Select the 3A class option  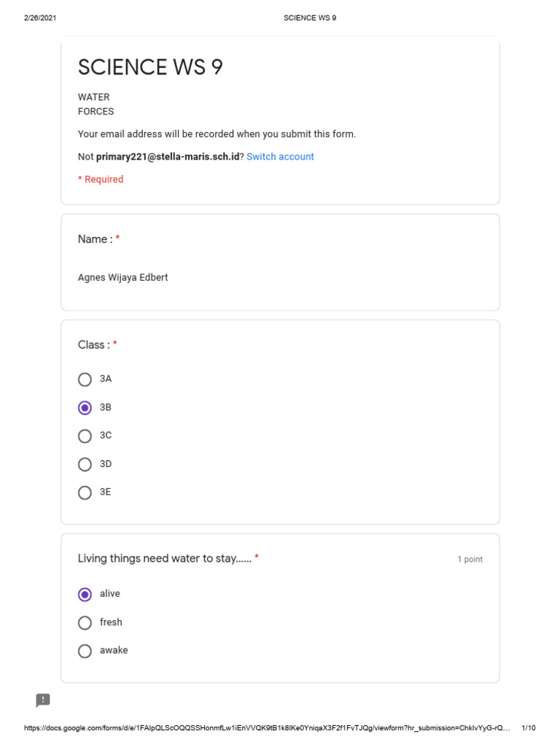(85, 379)
